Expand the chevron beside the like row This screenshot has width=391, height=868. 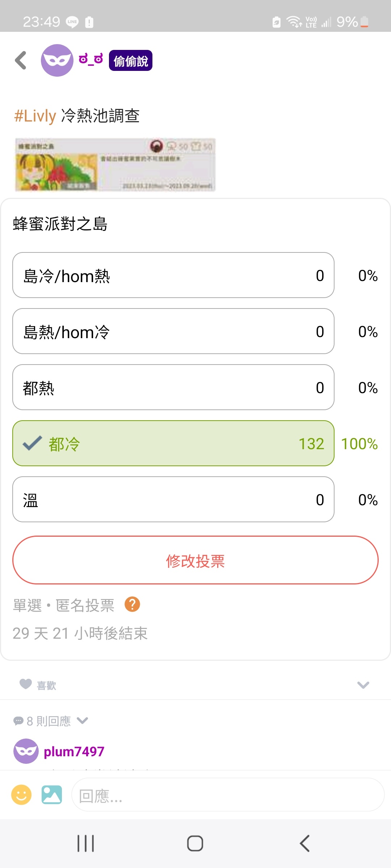point(363,685)
